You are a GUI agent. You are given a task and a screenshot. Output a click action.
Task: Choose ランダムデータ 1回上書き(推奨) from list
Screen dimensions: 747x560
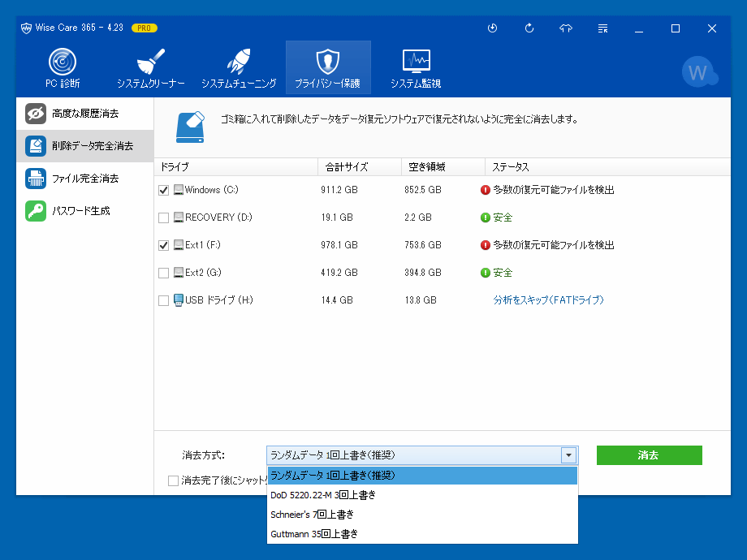422,476
